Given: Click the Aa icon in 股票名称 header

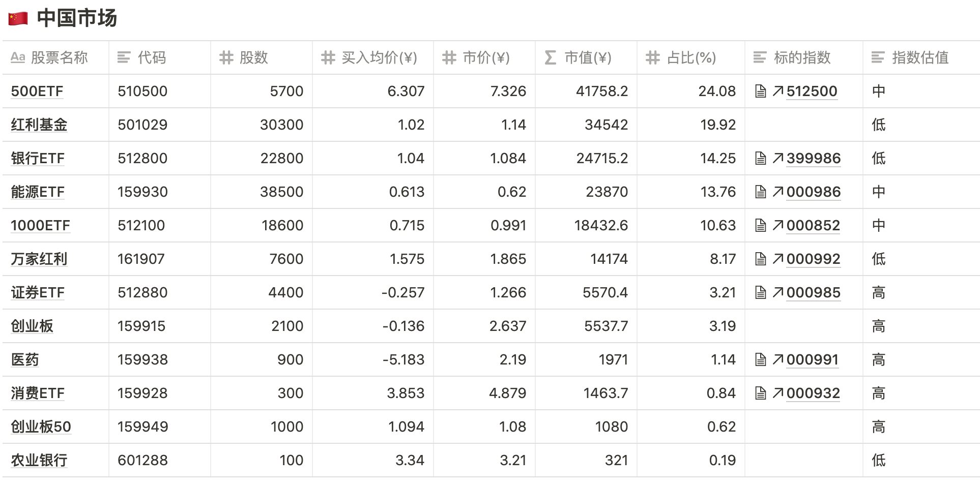Looking at the screenshot, I should pos(18,57).
